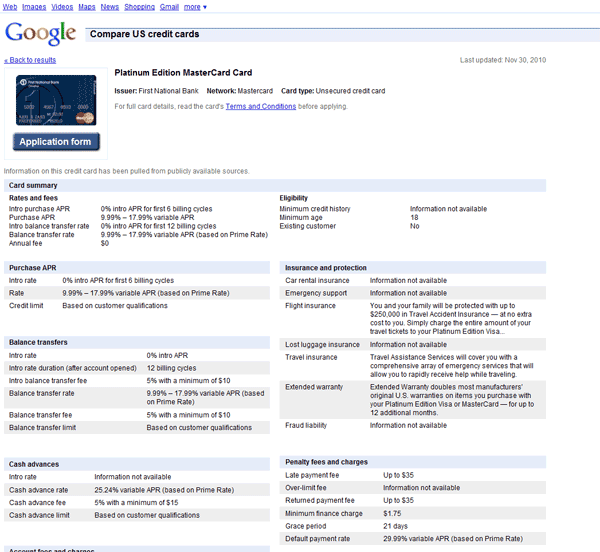Click the 'Cash advance limit' label
The image size is (600, 552).
click(x=39, y=515)
